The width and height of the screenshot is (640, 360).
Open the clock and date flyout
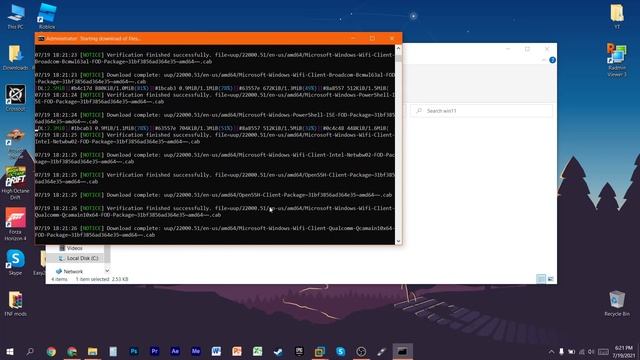pos(624,351)
